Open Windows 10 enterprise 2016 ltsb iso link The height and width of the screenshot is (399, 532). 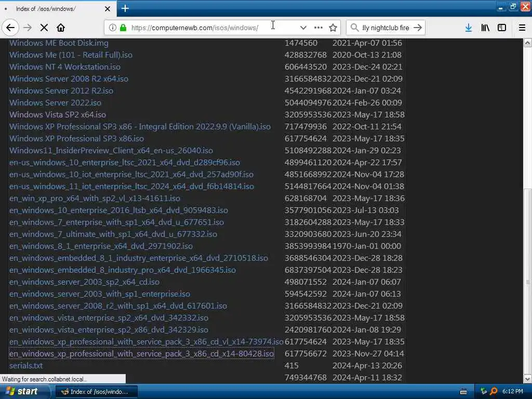coord(118,210)
